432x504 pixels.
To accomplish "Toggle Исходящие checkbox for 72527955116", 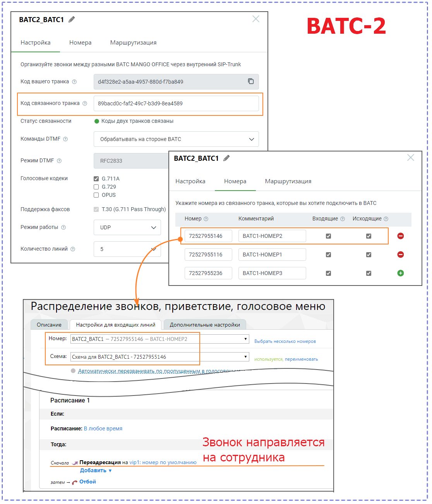I will 369,255.
